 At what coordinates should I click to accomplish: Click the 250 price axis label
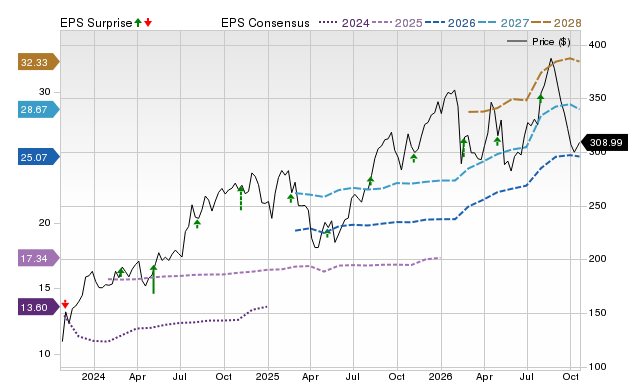tap(598, 206)
